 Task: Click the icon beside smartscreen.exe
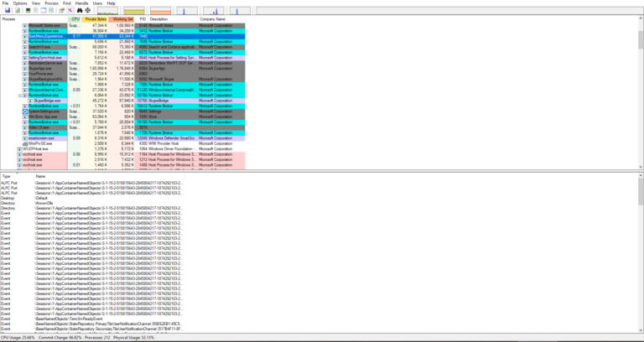click(x=25, y=138)
